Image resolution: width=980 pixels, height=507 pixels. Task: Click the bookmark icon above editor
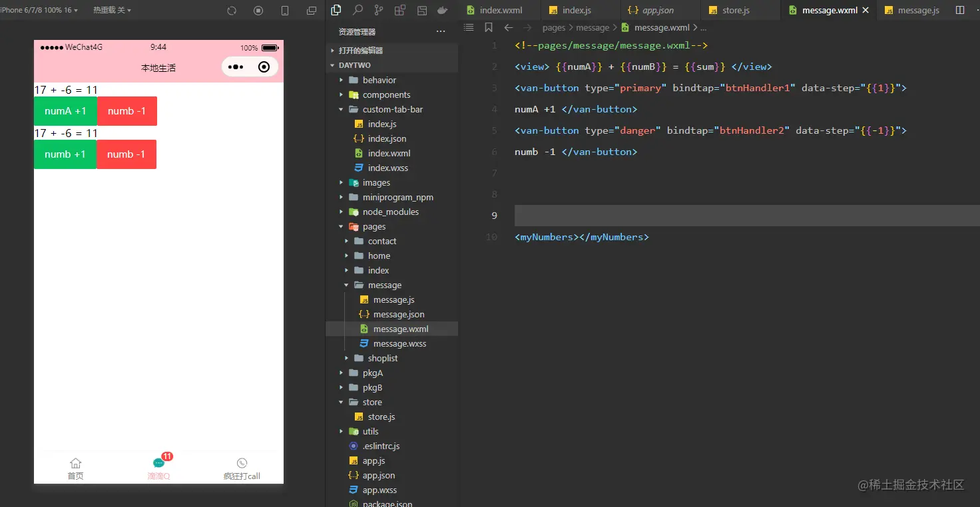(x=489, y=27)
